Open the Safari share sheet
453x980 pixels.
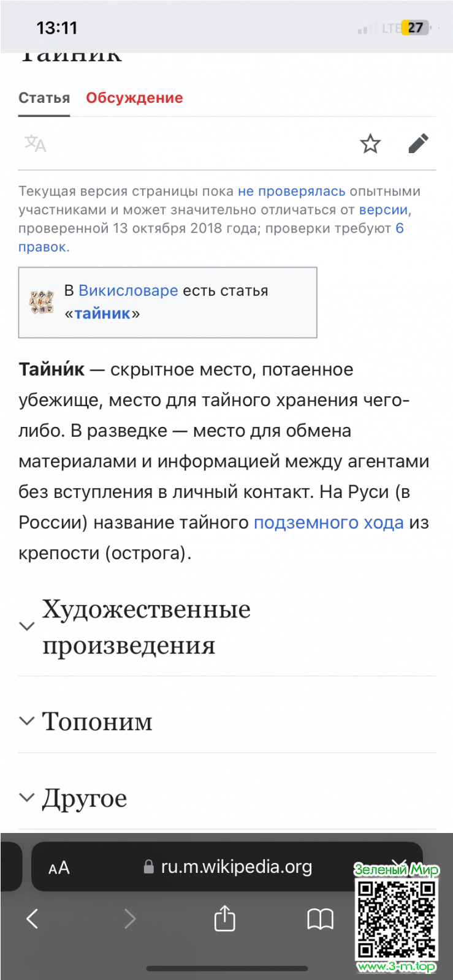coord(224,918)
